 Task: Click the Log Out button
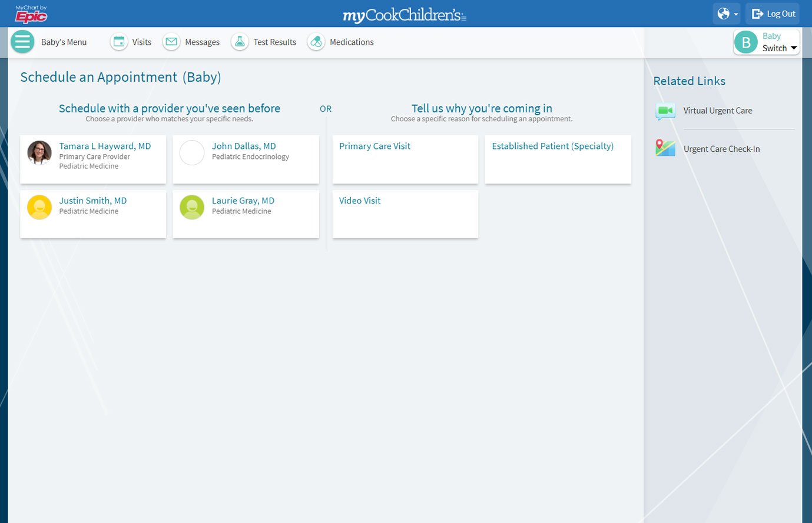click(x=773, y=14)
